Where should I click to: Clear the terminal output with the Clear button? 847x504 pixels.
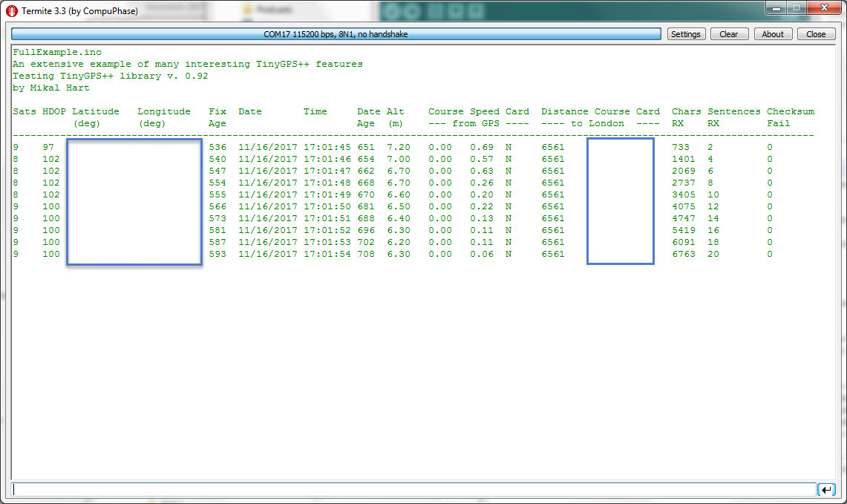pyautogui.click(x=728, y=33)
